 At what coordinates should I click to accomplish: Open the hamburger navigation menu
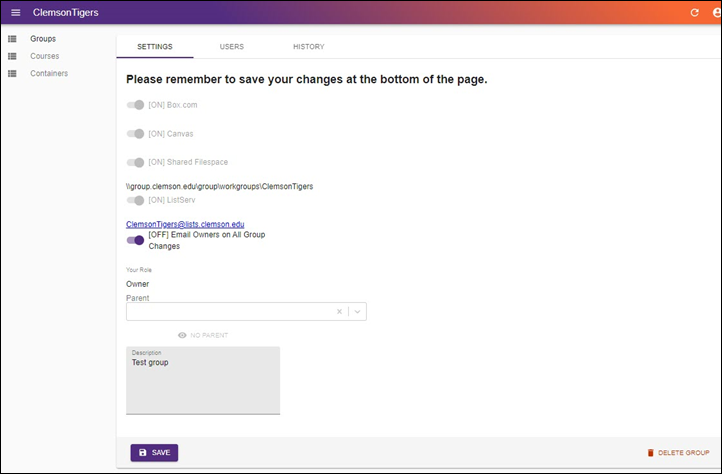(16, 12)
